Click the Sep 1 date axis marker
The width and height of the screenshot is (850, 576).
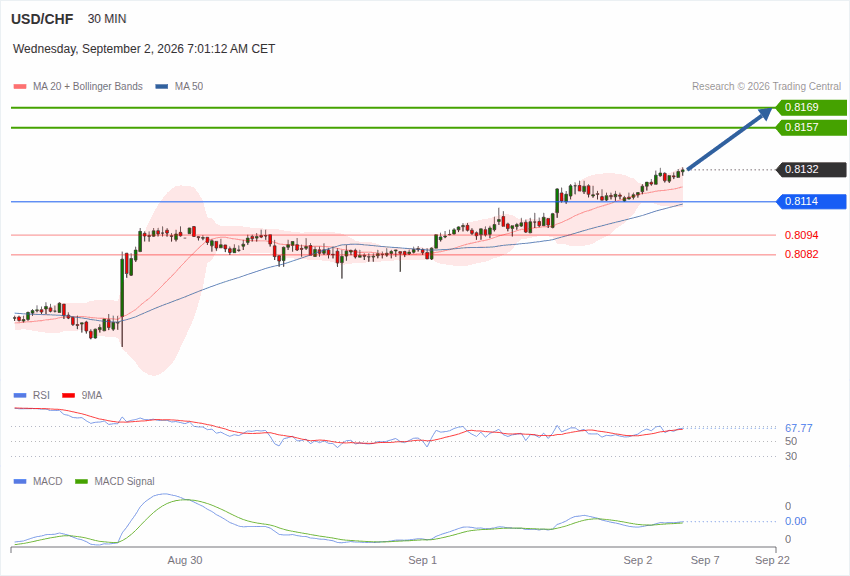pyautogui.click(x=422, y=560)
